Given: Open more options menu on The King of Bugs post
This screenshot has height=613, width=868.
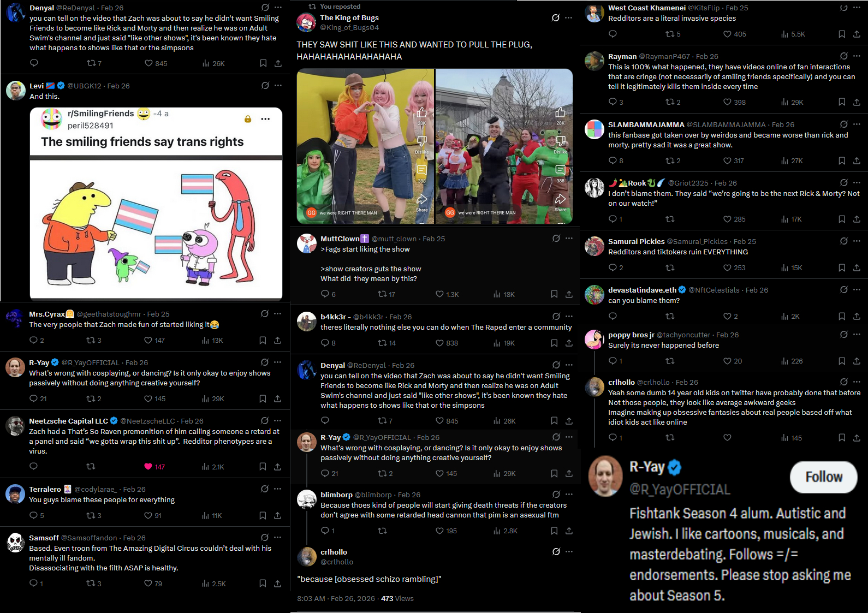Looking at the screenshot, I should pos(569,18).
